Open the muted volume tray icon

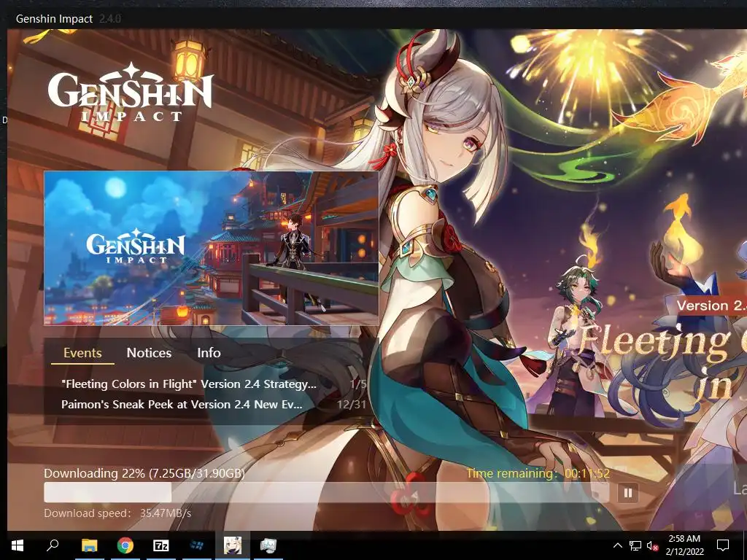(652, 545)
